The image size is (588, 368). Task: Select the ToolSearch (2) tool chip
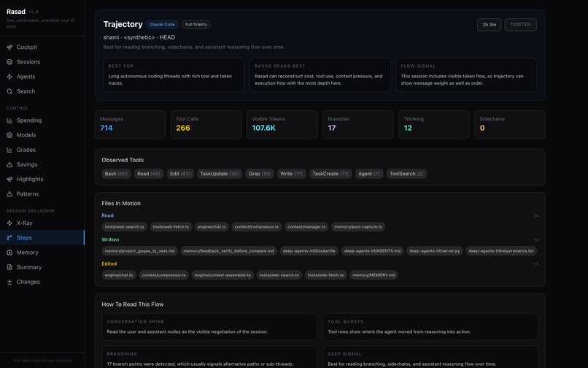[x=406, y=174]
